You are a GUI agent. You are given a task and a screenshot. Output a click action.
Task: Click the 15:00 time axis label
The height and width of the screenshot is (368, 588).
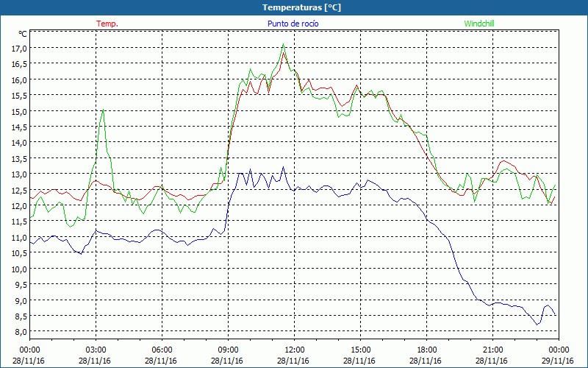click(x=361, y=350)
